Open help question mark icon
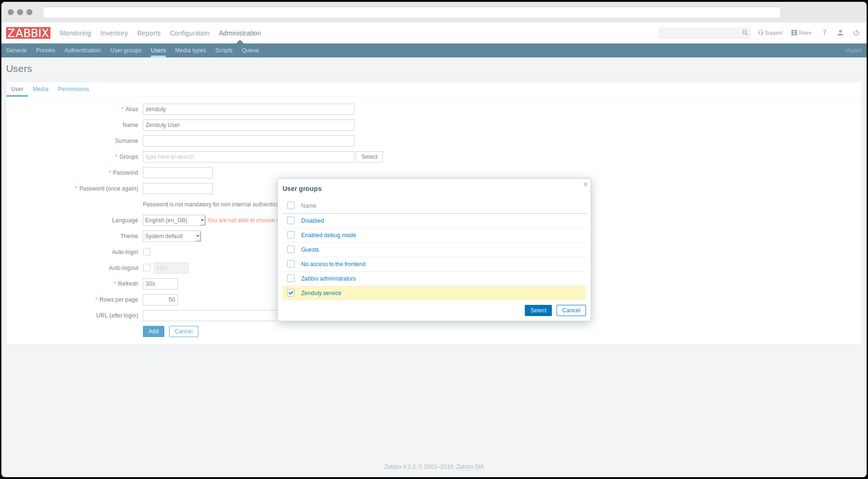 click(x=825, y=33)
